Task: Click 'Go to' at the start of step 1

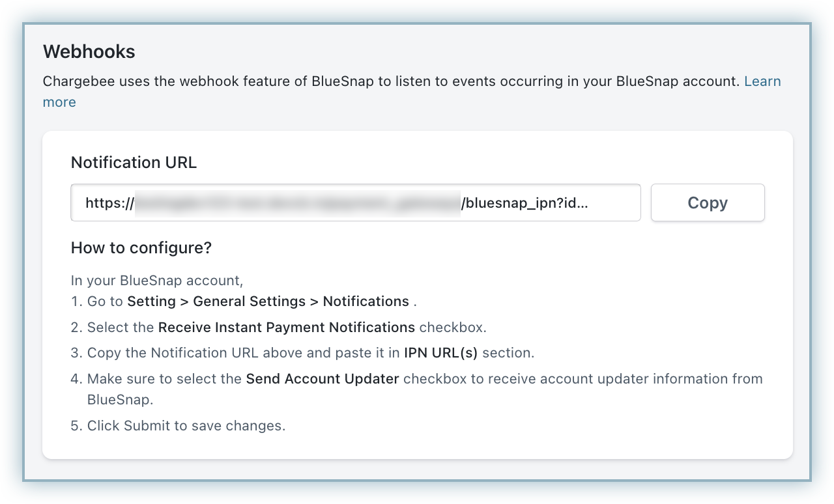Action: (x=105, y=301)
